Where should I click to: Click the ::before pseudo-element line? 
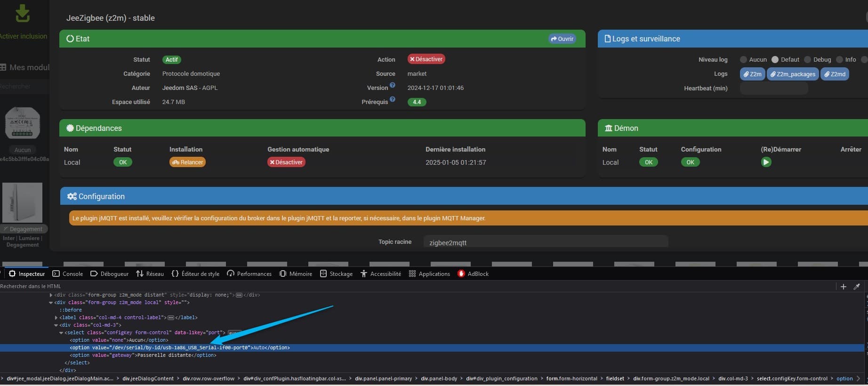click(71, 310)
